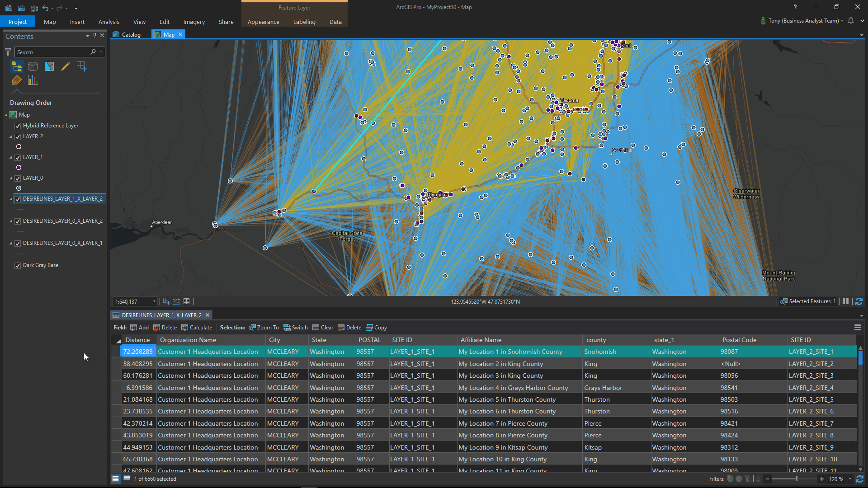The width and height of the screenshot is (868, 488).
Task: Click the Show All Records icon
Action: tap(116, 479)
